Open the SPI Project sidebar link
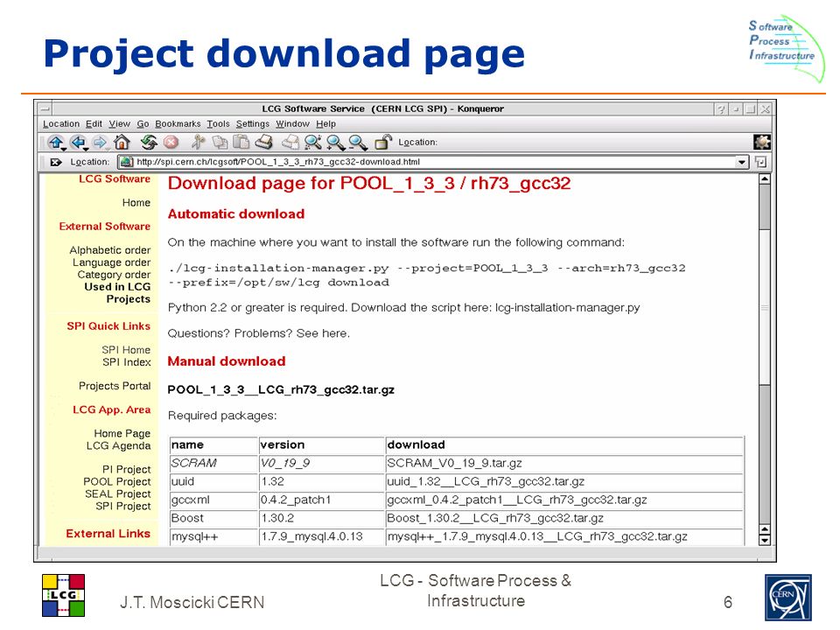840x630 pixels. (123, 507)
